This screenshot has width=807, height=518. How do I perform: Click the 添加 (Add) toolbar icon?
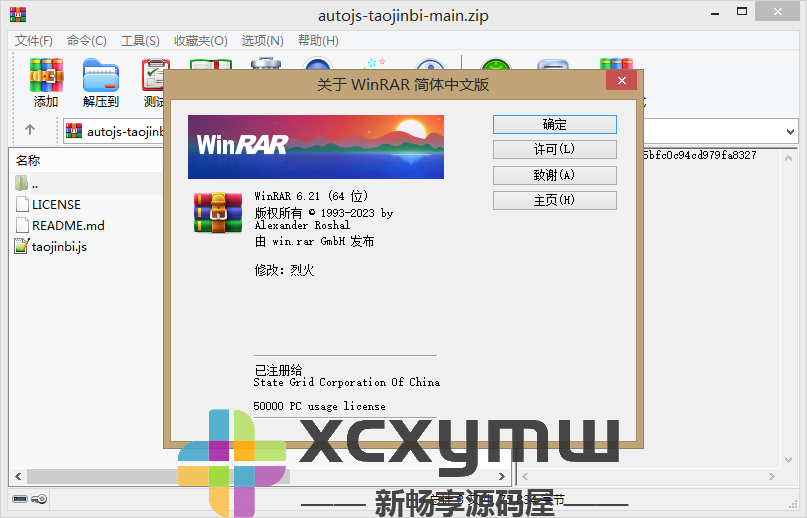pyautogui.click(x=46, y=75)
